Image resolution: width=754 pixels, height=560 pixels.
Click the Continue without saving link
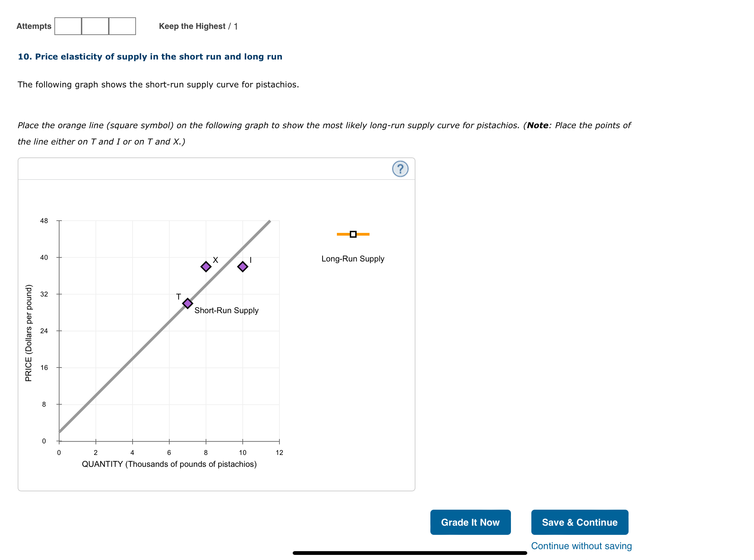(581, 546)
